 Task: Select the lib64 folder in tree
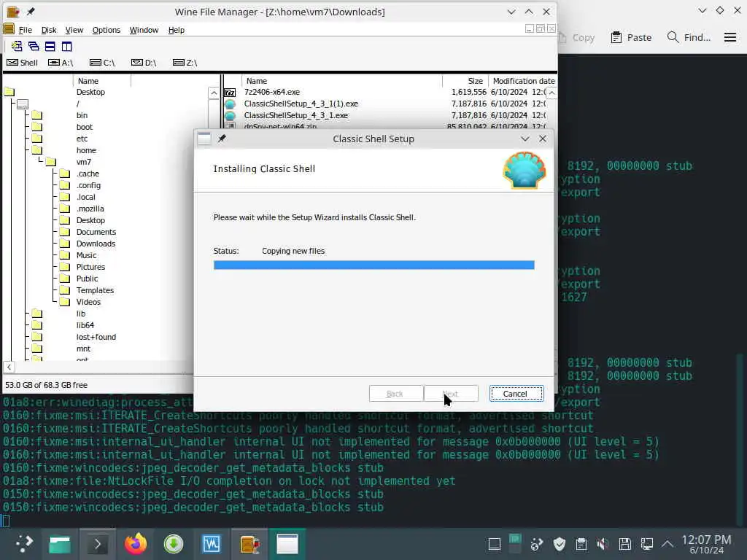tap(85, 325)
